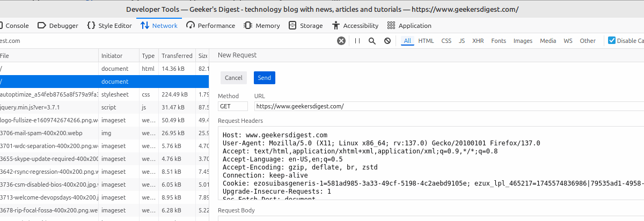Toggle the Disable Cache checkbox
Screen dimensions: 644x221
[612, 41]
